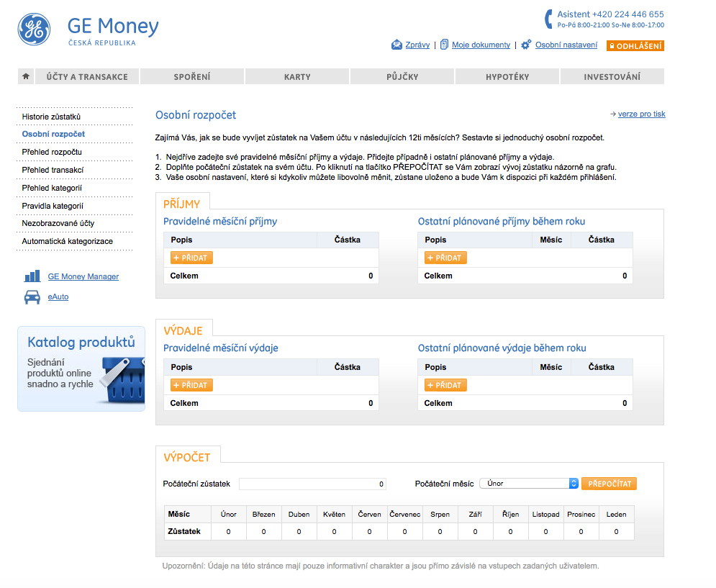The image size is (716, 588).
Task: Open Přehled kategorií in sidebar
Action: 52,188
